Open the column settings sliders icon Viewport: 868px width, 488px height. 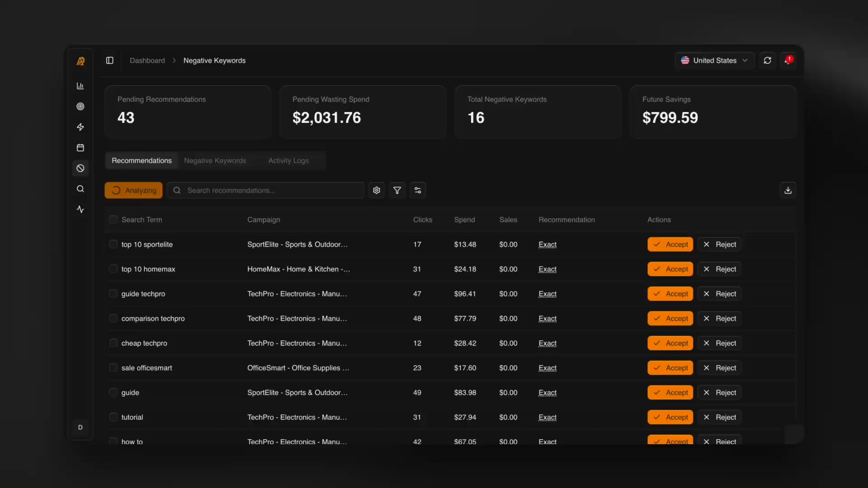(x=418, y=190)
